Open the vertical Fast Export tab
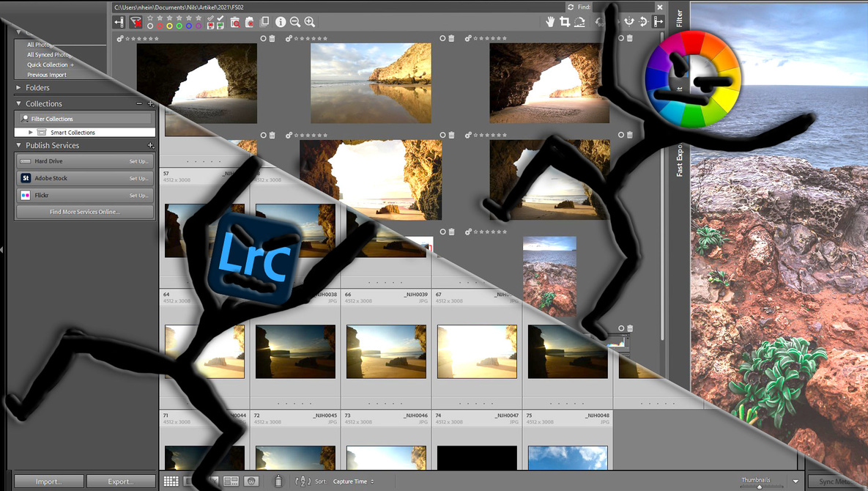 679,160
